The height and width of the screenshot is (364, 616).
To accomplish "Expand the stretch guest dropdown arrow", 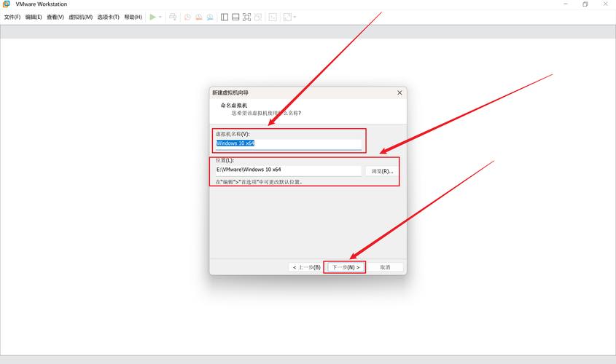I will [x=295, y=17].
